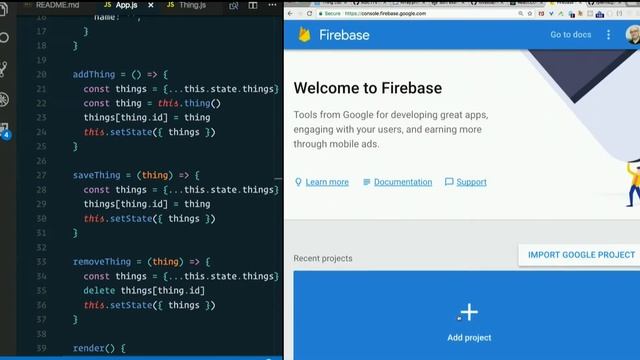Click the blue V extension icon in Chrome toolbar

(551, 13)
